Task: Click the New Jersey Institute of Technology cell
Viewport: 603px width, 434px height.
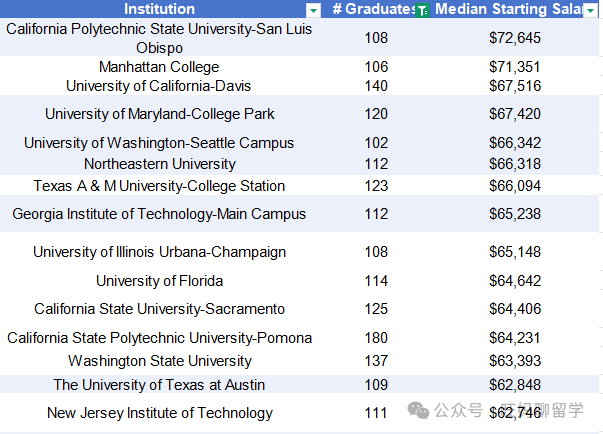Action: click(160, 412)
